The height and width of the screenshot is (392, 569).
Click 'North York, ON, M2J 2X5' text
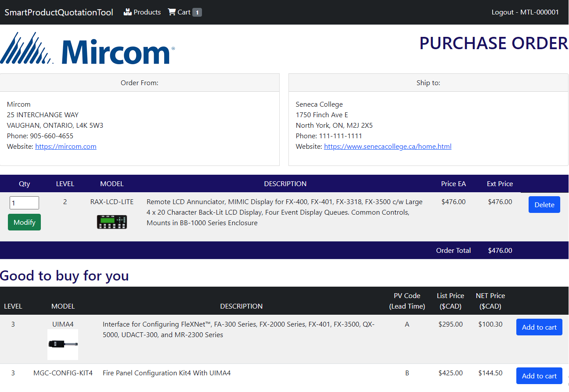(334, 126)
